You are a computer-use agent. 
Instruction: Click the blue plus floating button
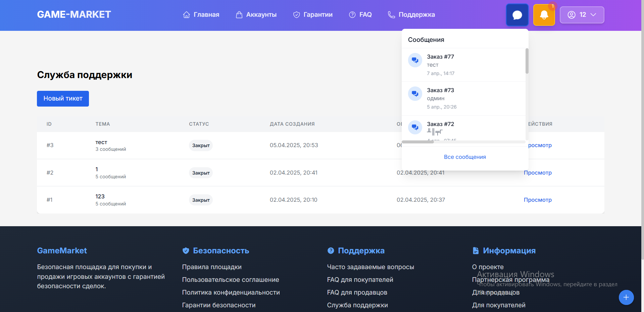click(x=626, y=297)
